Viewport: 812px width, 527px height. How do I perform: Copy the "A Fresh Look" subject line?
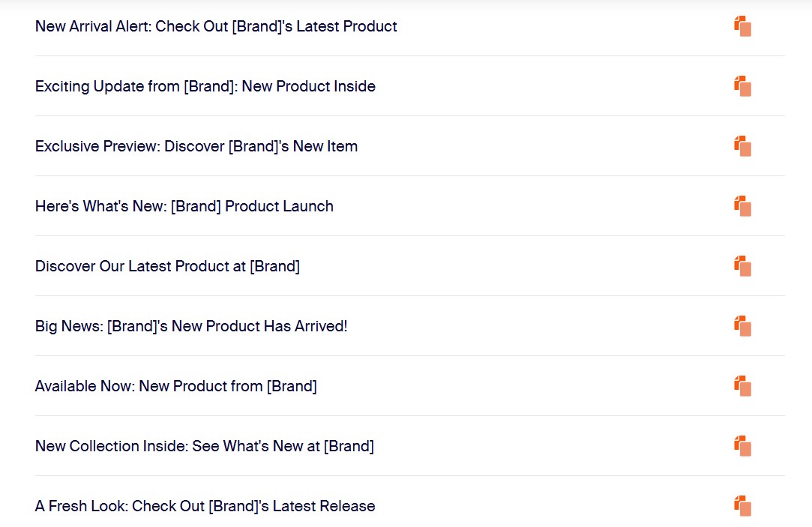tap(742, 506)
